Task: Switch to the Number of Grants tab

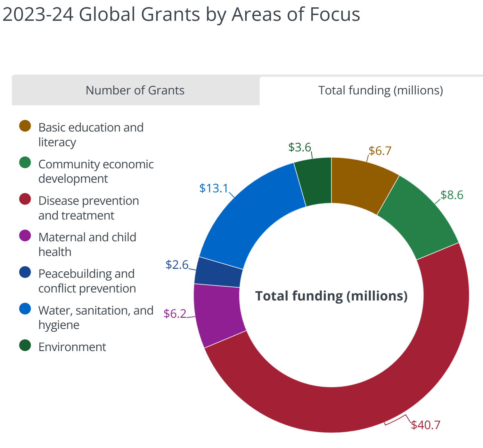Action: click(135, 90)
